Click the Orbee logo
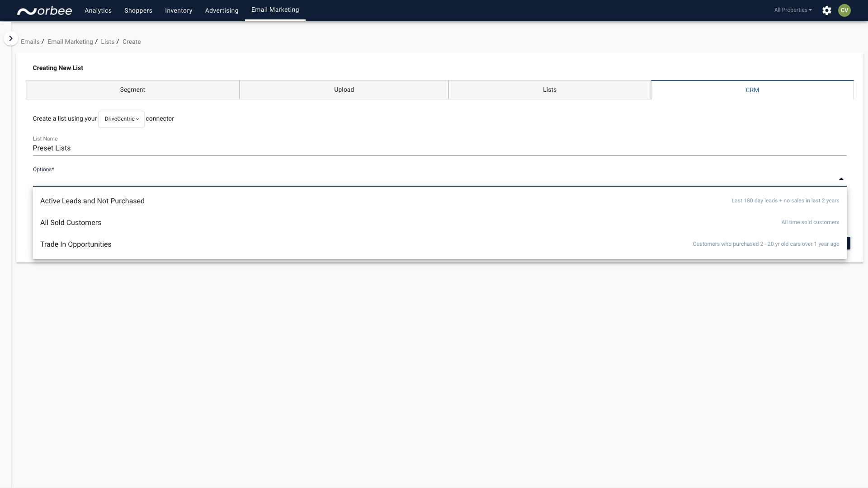 [44, 11]
